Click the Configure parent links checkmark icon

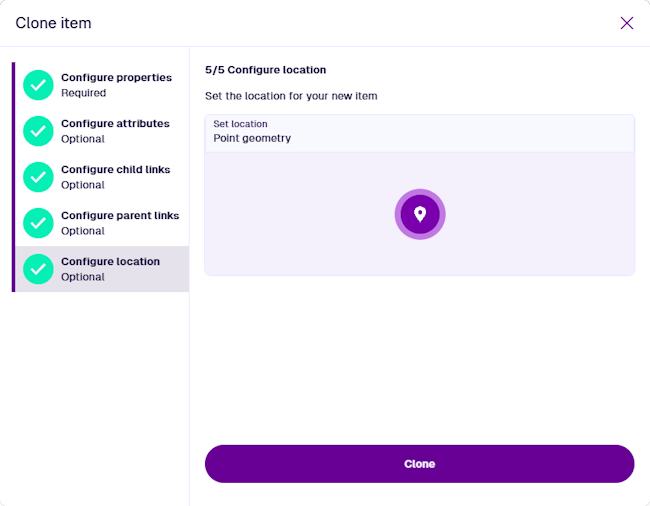click(38, 223)
